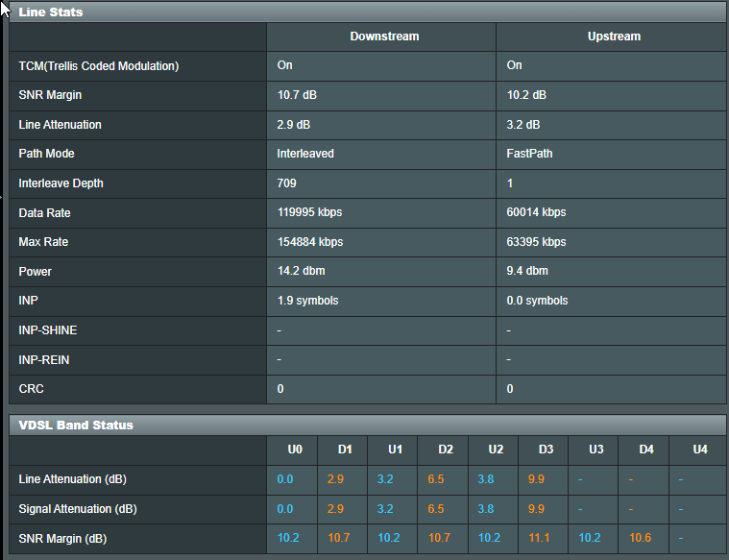Click the upstream Max Rate 63395 kbps value
729x560 pixels.
click(536, 242)
